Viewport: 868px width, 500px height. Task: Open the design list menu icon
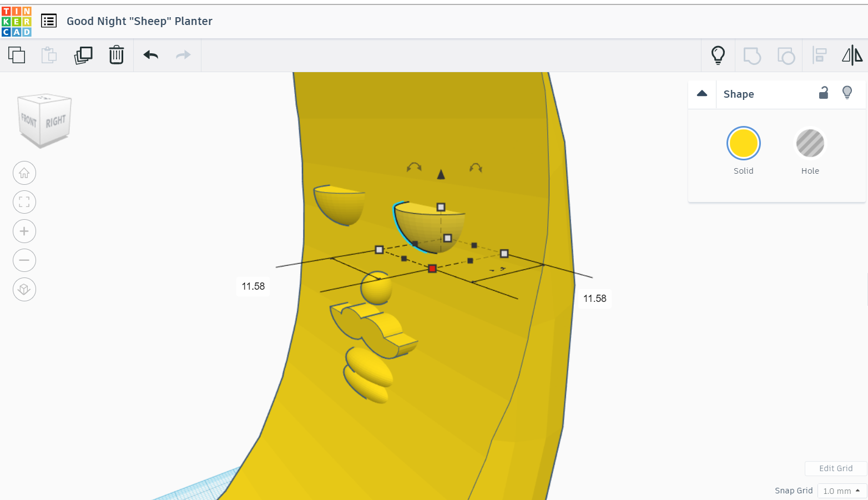49,21
